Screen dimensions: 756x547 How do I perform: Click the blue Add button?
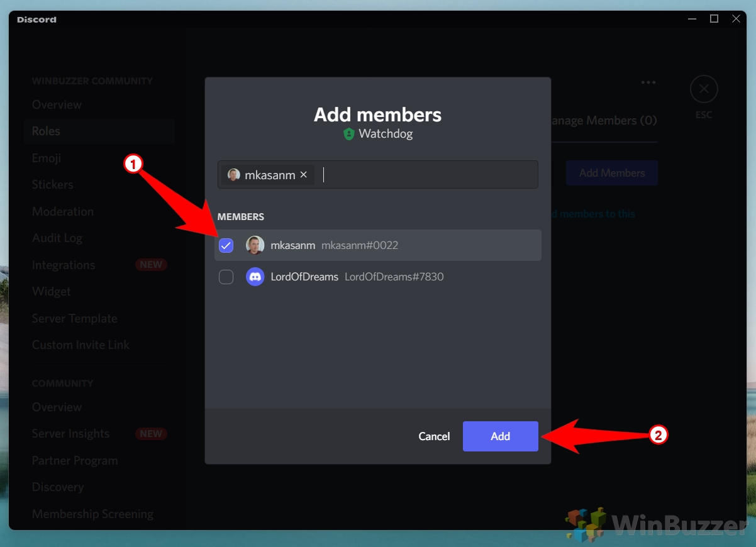click(x=501, y=436)
